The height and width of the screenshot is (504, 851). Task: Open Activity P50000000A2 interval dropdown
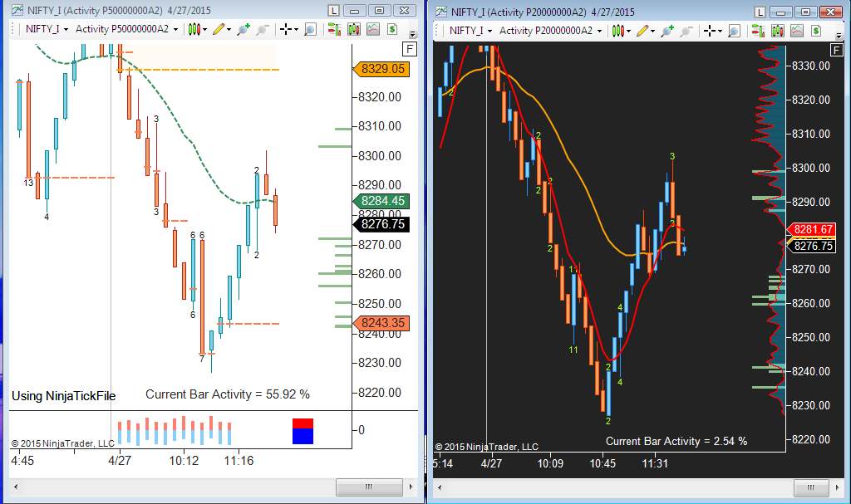point(127,29)
